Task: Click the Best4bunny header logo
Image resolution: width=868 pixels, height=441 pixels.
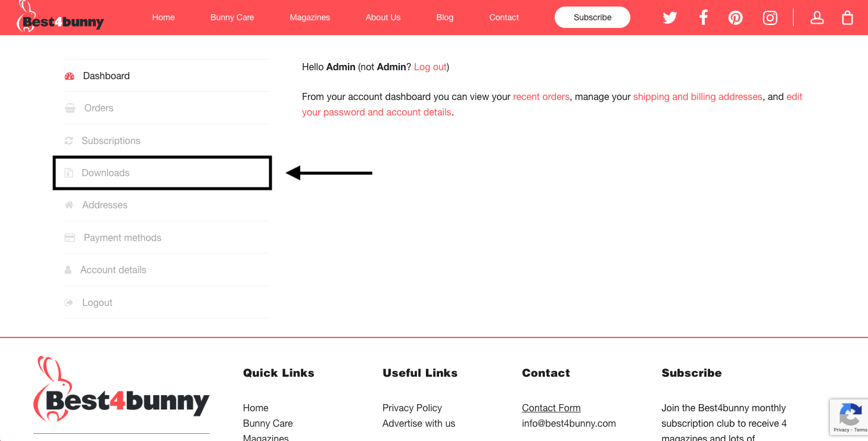Action: point(60,17)
